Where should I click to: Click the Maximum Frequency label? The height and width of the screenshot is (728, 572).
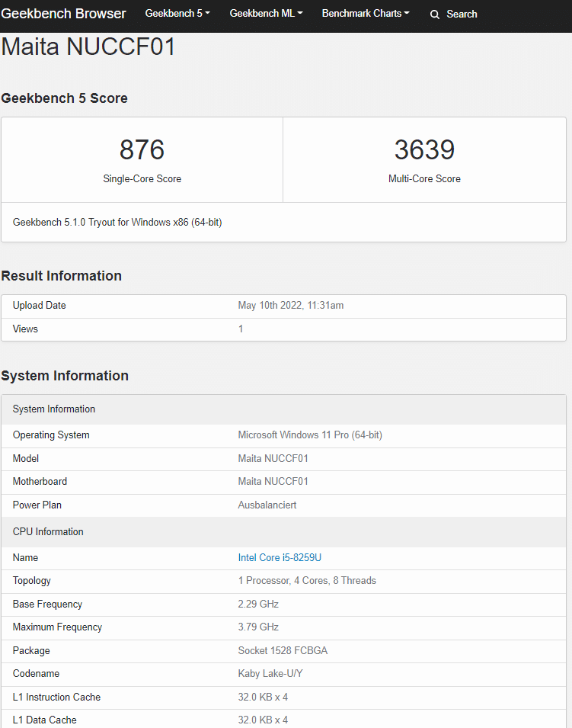(58, 627)
